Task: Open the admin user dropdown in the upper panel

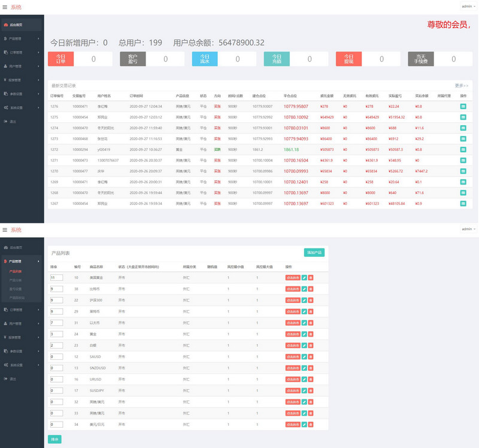Action: tap(468, 7)
